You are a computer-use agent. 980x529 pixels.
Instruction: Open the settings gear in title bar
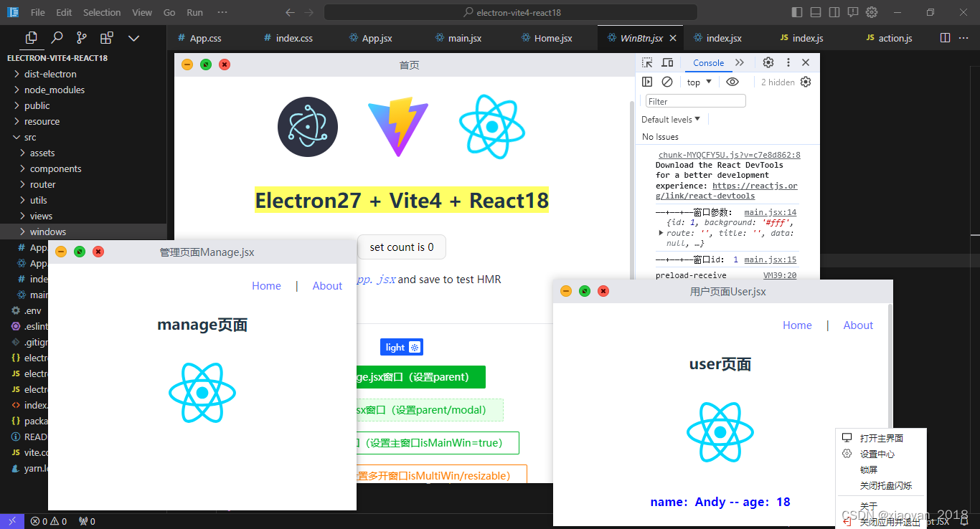point(872,12)
